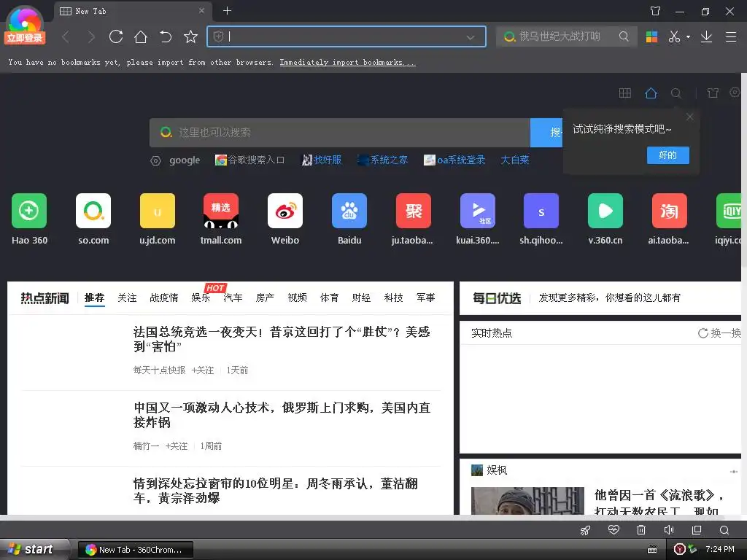
Task: Click the Windows start button
Action: click(x=34, y=549)
